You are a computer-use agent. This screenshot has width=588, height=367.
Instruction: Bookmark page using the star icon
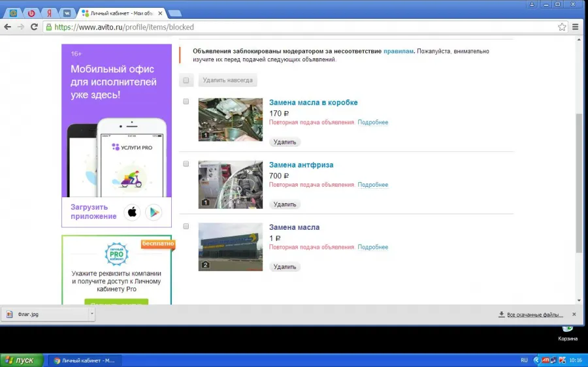click(562, 27)
